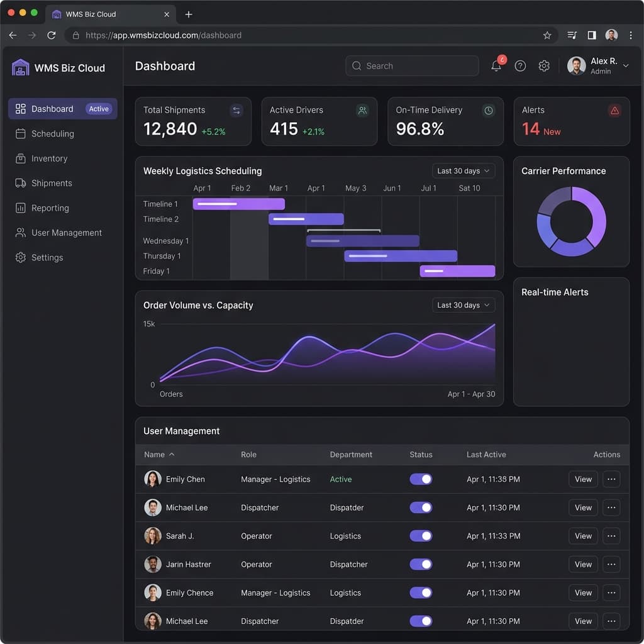
Task: Open a new browser tab with plus
Action: pyautogui.click(x=189, y=14)
